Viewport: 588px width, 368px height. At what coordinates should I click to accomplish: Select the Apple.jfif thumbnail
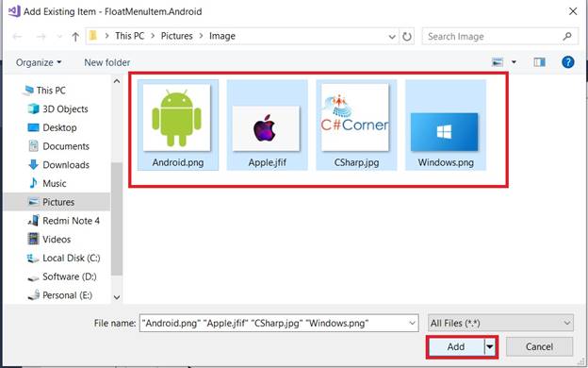(x=266, y=128)
